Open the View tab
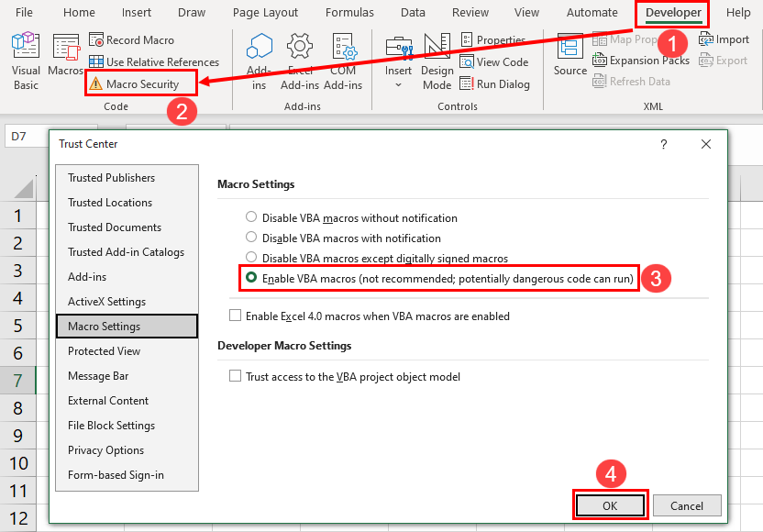This screenshot has height=532, width=763. [x=526, y=12]
